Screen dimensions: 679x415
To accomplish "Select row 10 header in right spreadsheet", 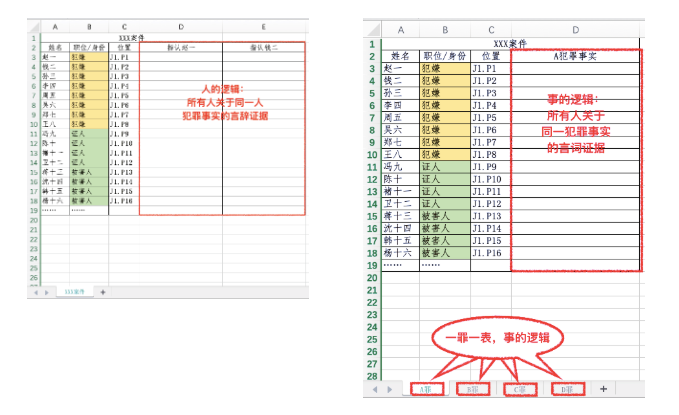I will 372,155.
